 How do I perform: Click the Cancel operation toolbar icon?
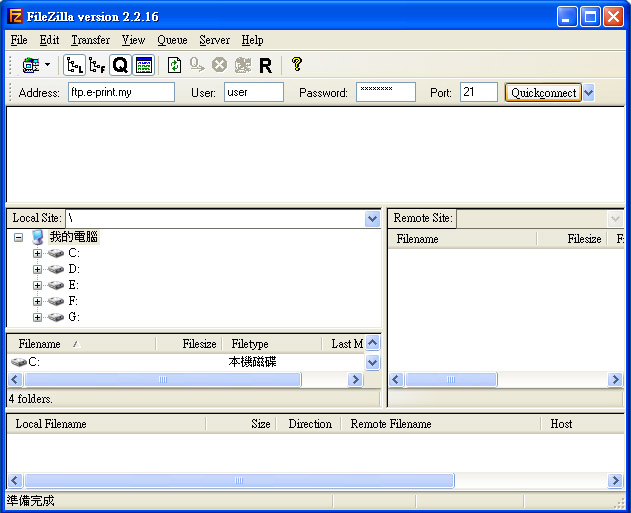pyautogui.click(x=219, y=65)
